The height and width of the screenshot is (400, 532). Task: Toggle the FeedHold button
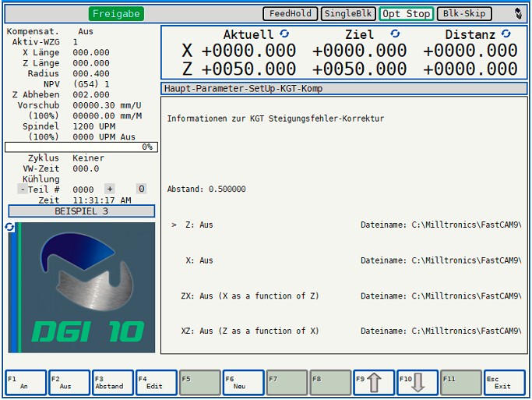290,13
